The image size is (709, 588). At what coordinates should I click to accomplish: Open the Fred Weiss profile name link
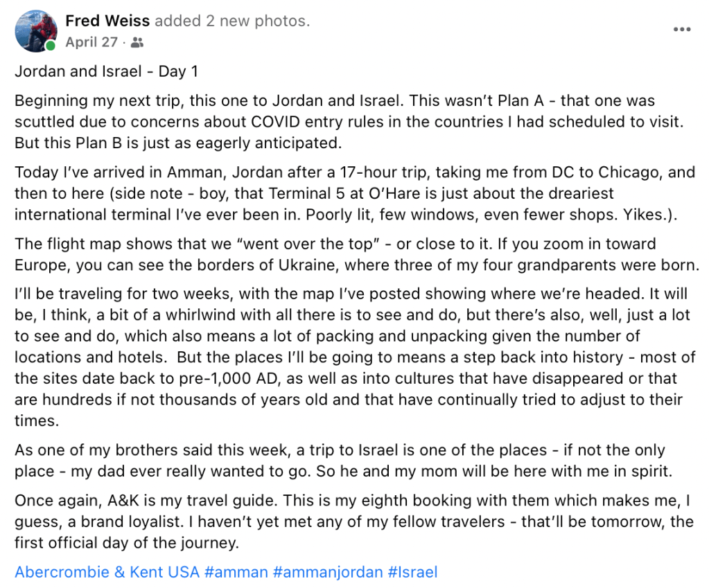107,21
